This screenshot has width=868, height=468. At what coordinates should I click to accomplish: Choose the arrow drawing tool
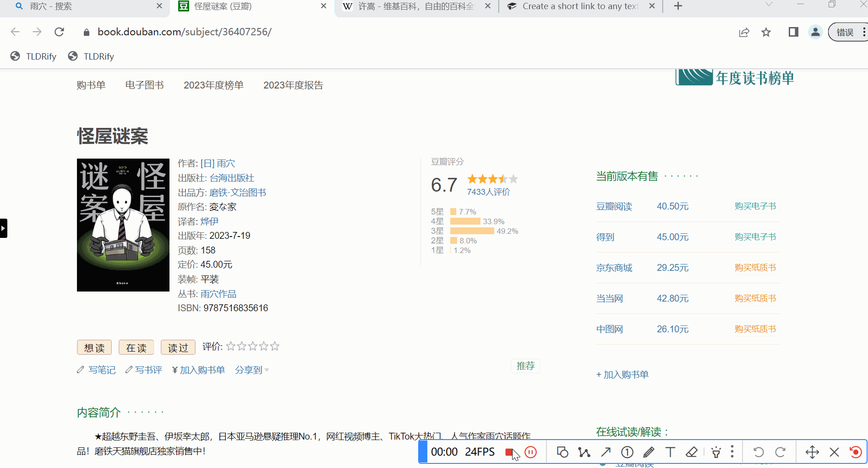click(x=606, y=452)
